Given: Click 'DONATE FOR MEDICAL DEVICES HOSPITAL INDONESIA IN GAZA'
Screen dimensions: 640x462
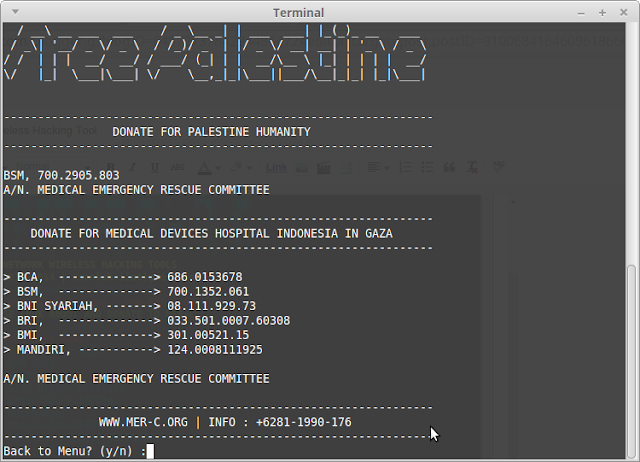Looking at the screenshot, I should coord(211,233).
